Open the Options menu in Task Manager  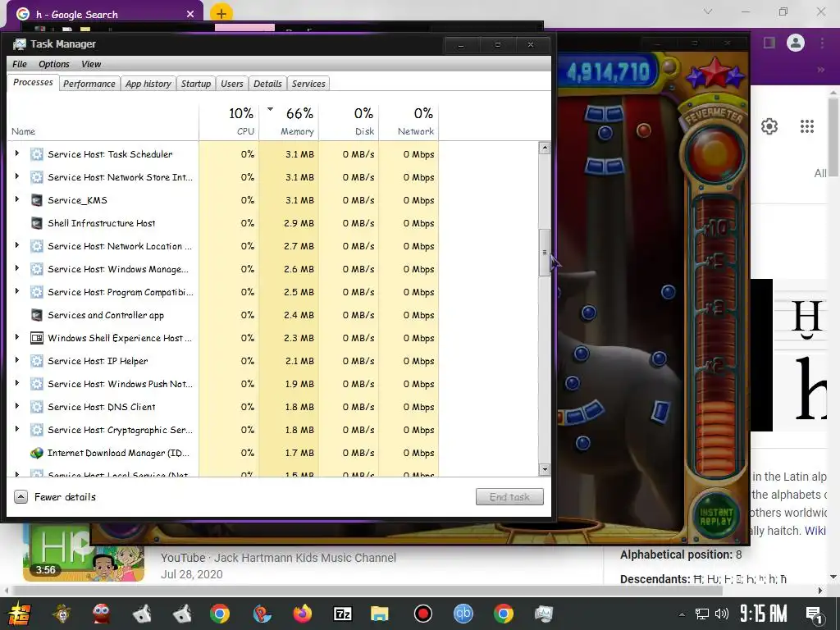point(53,64)
